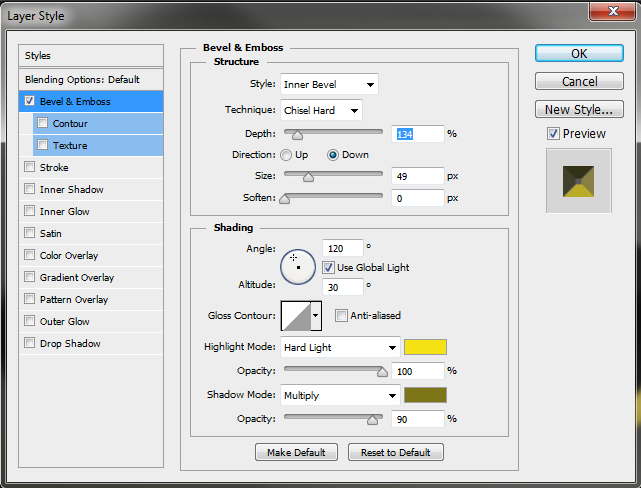Open the Gloss Contour picker arrow
This screenshot has width=641, height=488.
coord(316,316)
